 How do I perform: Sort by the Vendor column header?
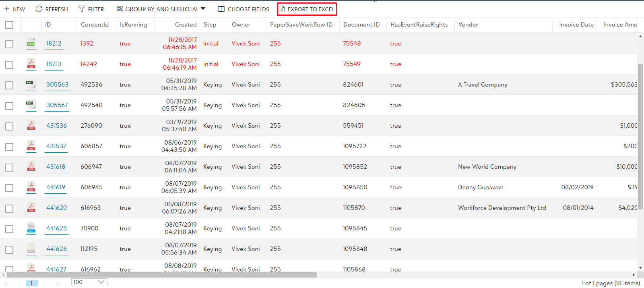(x=468, y=25)
